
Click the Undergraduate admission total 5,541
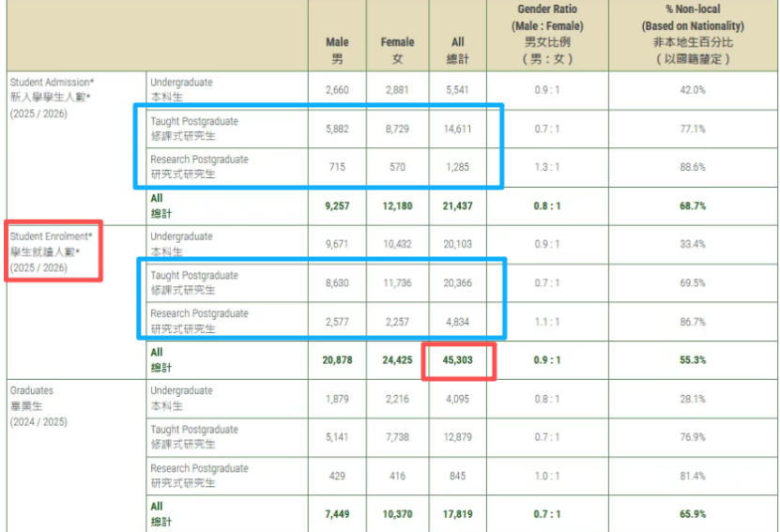click(457, 90)
